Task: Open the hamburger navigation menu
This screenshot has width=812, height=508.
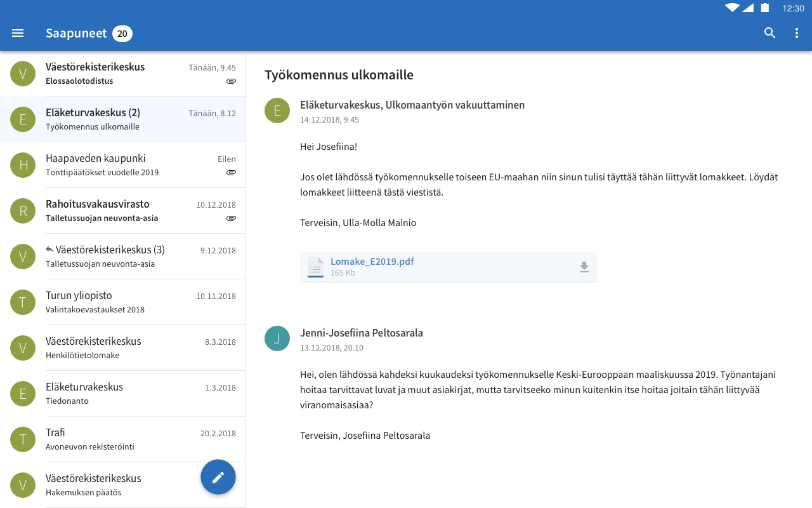Action: click(18, 33)
